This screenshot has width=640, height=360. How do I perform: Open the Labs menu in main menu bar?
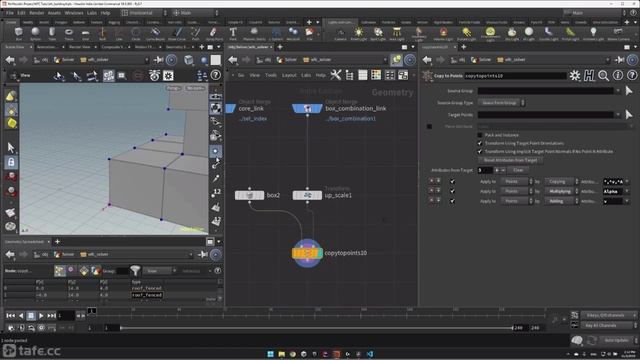coord(92,13)
